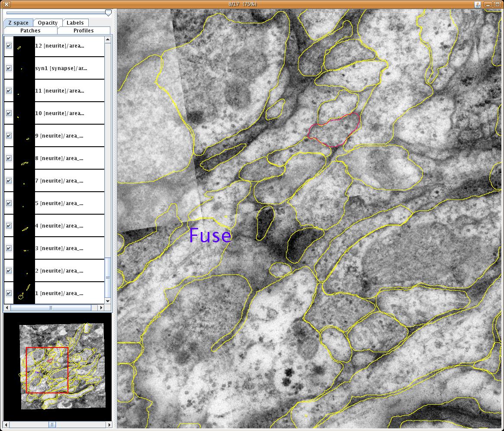The width and height of the screenshot is (504, 431).
Task: Click the thumbnail icon of neurite 12
Action: click(24, 46)
